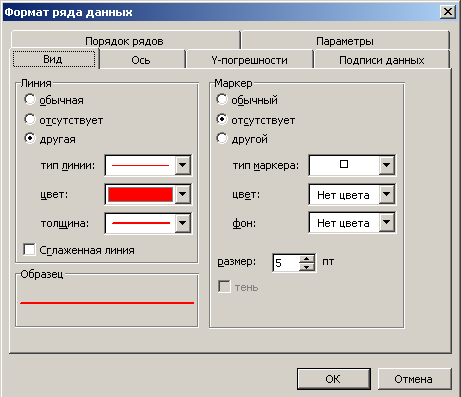Expand marker "цвет" Нет цвета dropdown

pyautogui.click(x=387, y=194)
